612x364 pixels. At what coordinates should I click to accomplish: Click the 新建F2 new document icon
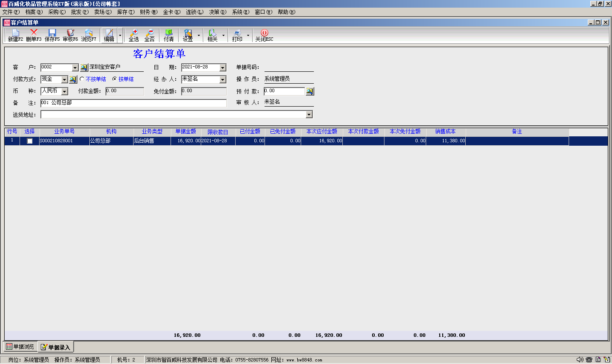coord(15,35)
